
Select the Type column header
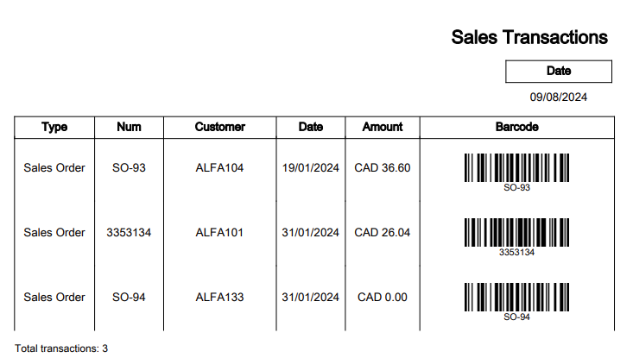coord(54,127)
